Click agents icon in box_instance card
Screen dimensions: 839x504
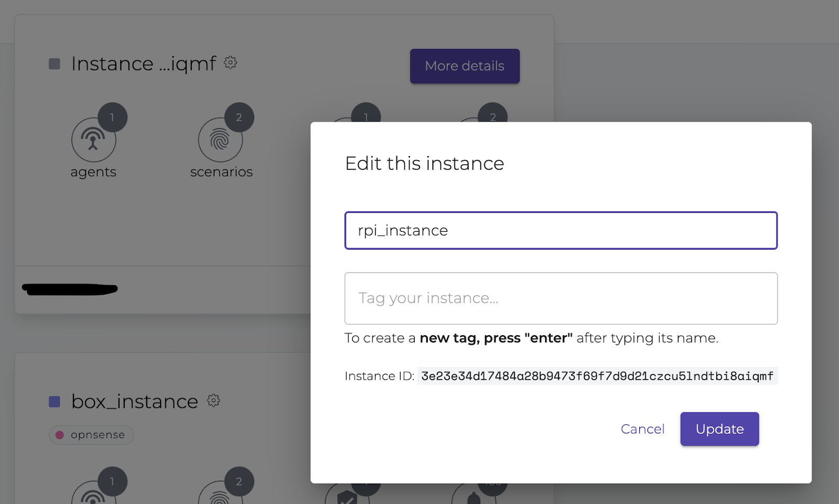(93, 493)
